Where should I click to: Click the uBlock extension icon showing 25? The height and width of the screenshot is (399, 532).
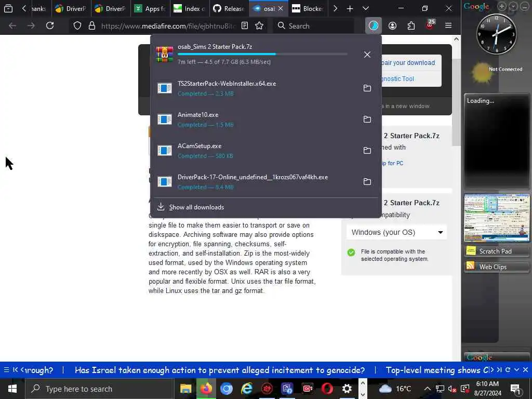click(430, 25)
